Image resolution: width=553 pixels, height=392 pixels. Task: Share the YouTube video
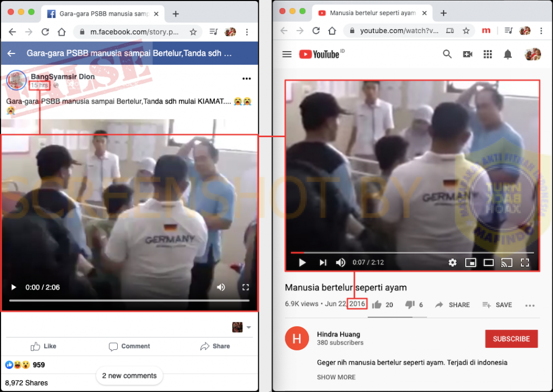pyautogui.click(x=453, y=305)
